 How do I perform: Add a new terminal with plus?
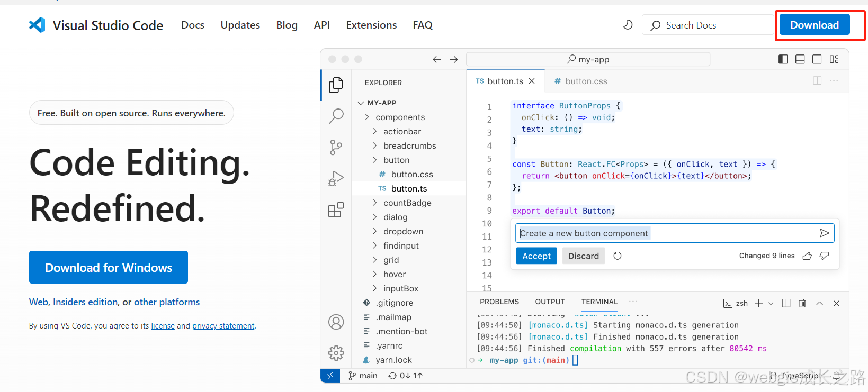coord(759,303)
